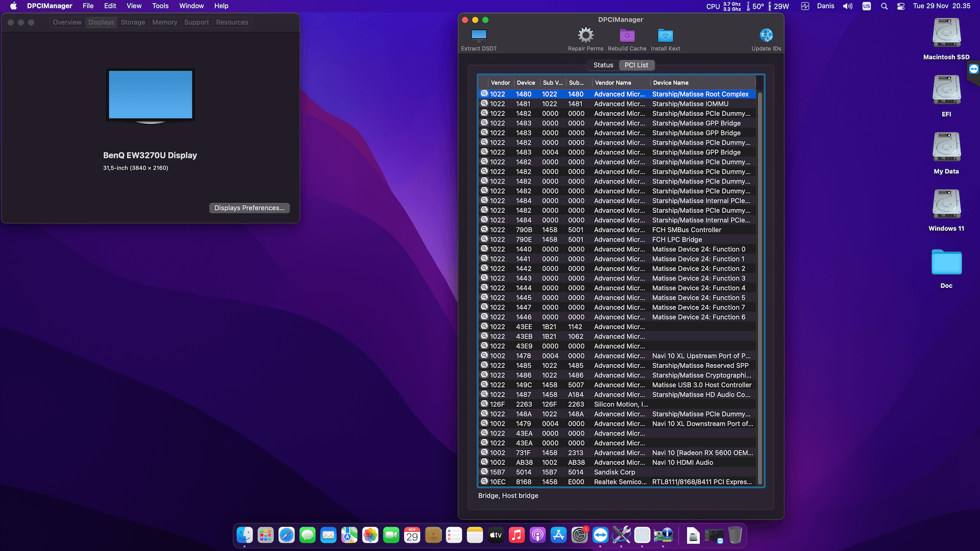Select the FCH SMBus Controller row

coord(687,230)
